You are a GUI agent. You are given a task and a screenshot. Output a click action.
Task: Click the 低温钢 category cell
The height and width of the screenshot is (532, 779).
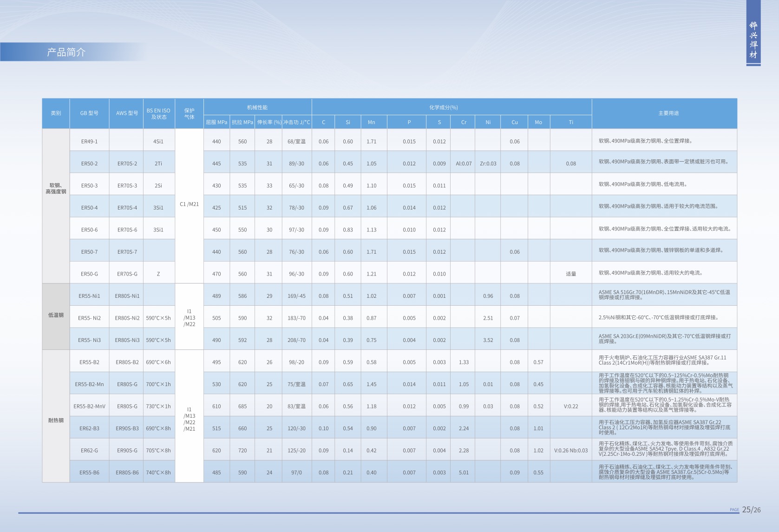tap(56, 315)
